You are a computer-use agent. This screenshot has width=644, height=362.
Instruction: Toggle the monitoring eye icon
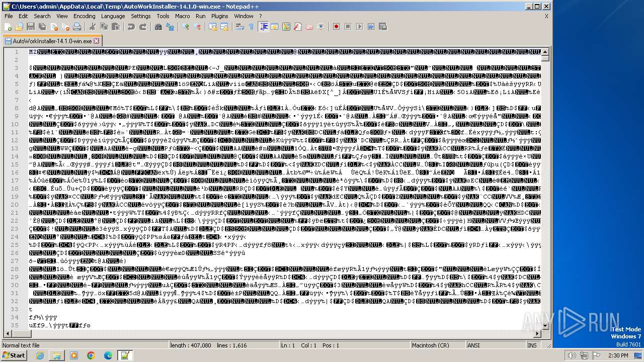(x=320, y=27)
